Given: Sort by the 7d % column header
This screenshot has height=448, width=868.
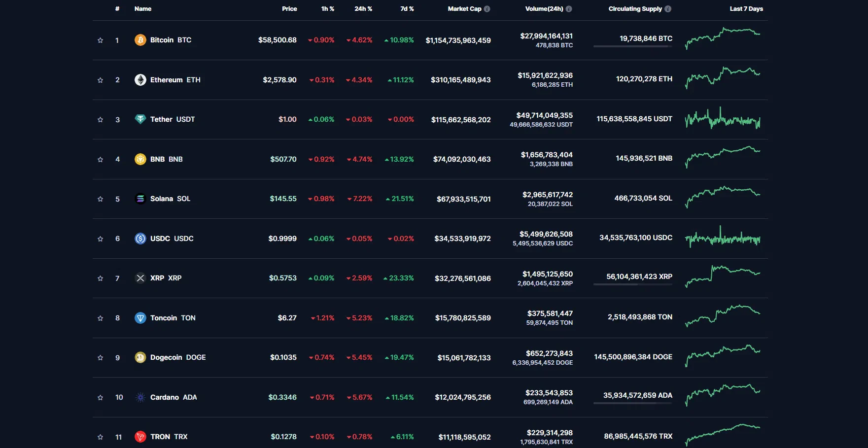Looking at the screenshot, I should coord(407,9).
